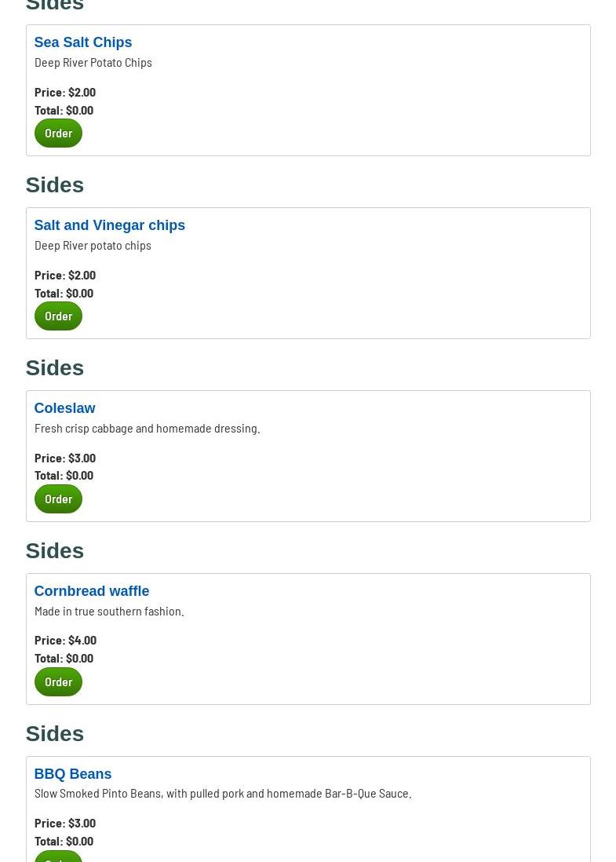The image size is (616, 862).
Task: Open the Cornbread waffle link
Action: (91, 591)
